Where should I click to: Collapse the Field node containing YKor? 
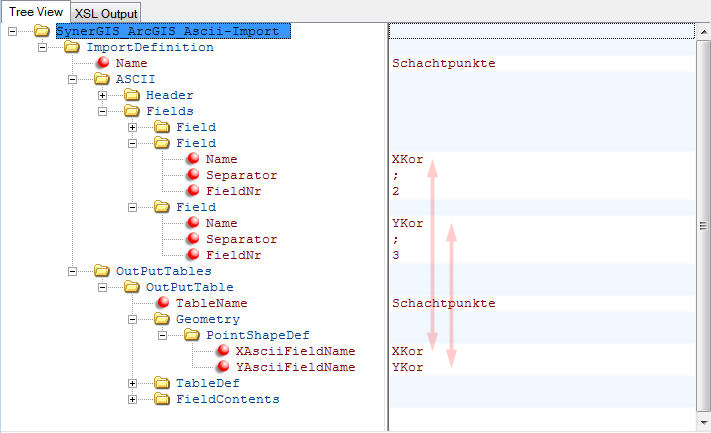[x=132, y=207]
